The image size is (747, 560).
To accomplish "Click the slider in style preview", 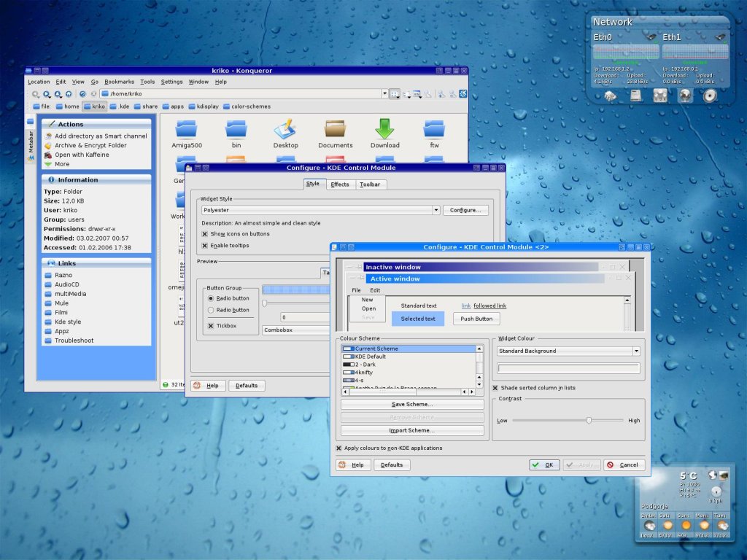I will [x=264, y=303].
